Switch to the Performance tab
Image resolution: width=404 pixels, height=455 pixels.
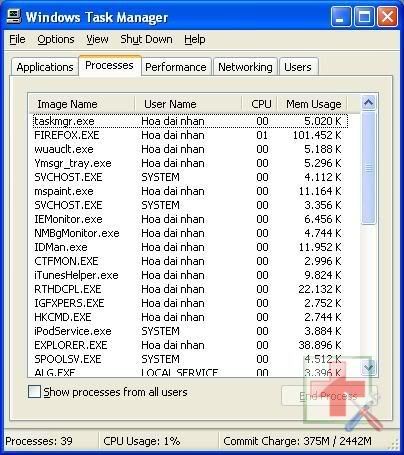176,67
